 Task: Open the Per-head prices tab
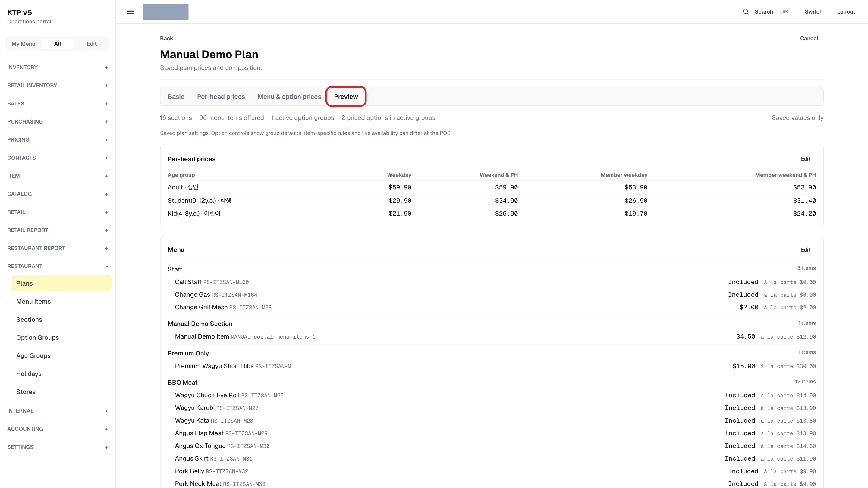[221, 97]
